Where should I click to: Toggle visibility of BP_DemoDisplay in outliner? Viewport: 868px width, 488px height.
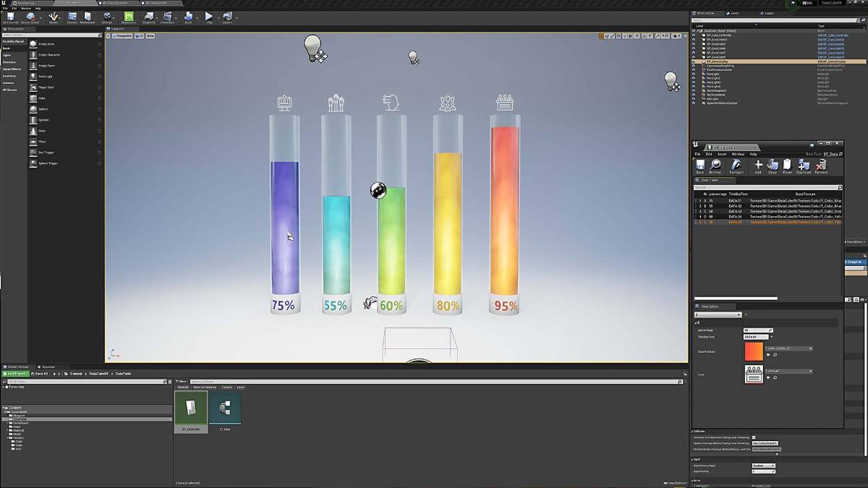[x=694, y=61]
